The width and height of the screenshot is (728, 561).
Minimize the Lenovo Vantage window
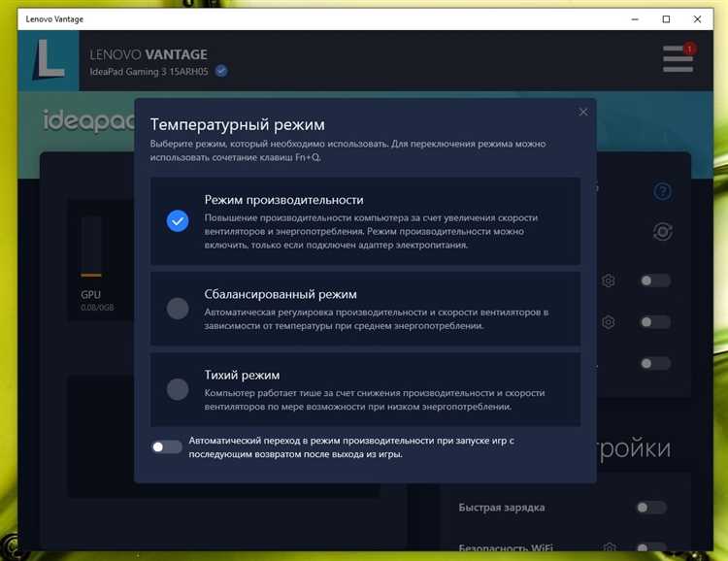pyautogui.click(x=635, y=19)
